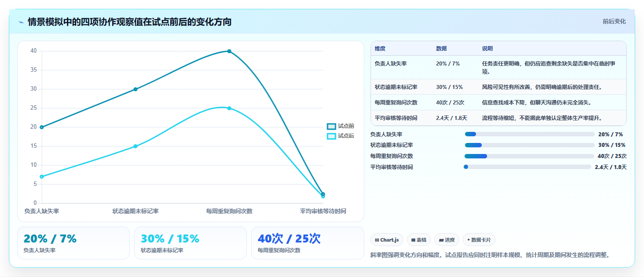Click the 说明 column header
Viewport: 644px width, 277px height.
tap(488, 49)
